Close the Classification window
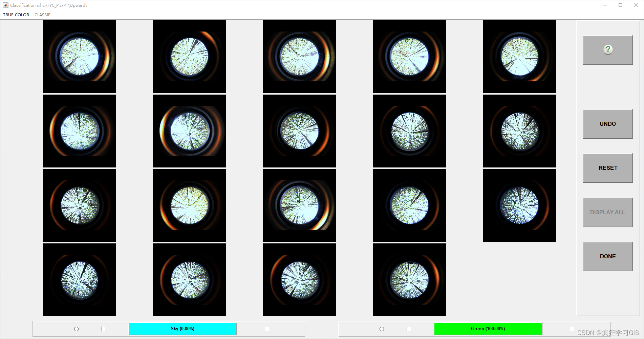Screen dimensions: 644x339 tap(636, 5)
